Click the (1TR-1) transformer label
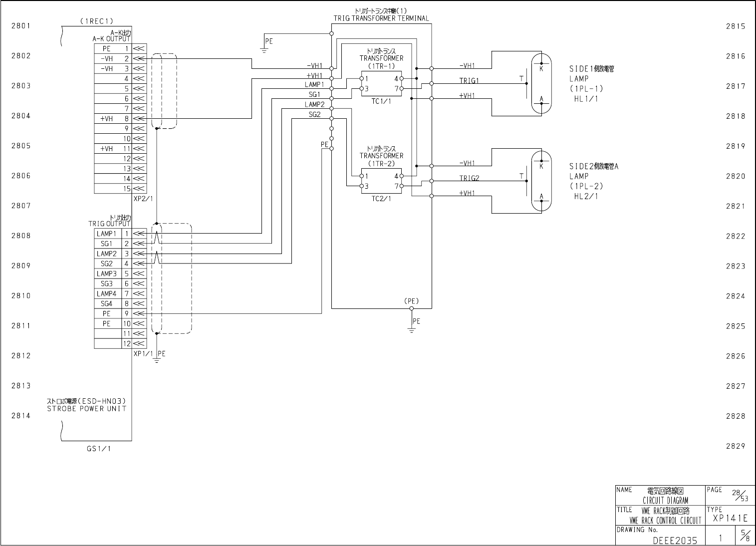 point(381,66)
